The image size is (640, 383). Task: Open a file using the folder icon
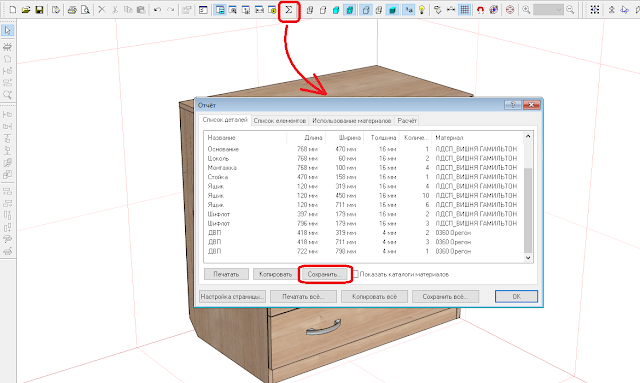[x=26, y=9]
